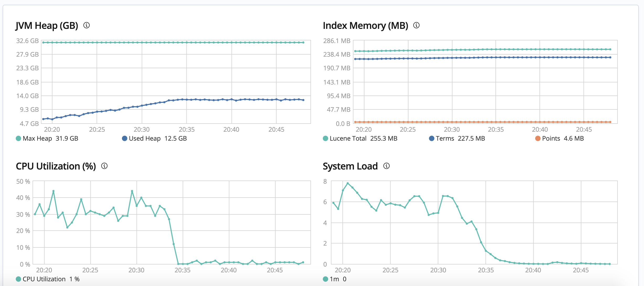
Task: Click the Index Memory (MB) chart title
Action: (x=366, y=26)
